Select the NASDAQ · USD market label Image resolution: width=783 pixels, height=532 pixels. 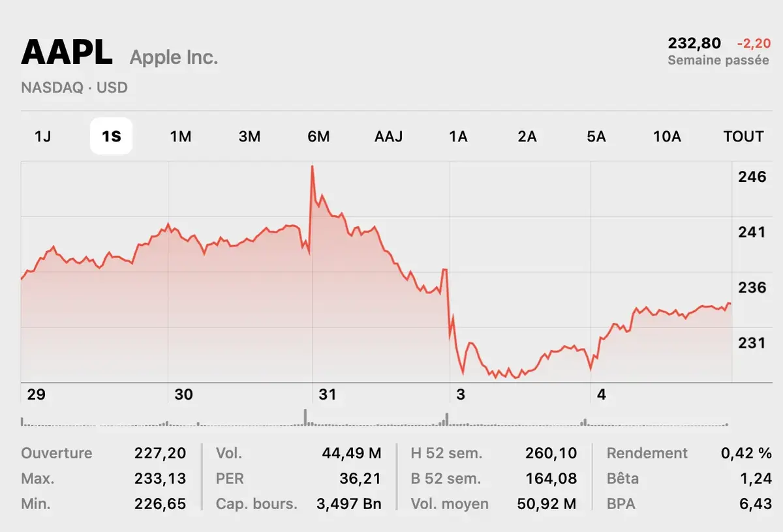(x=75, y=87)
